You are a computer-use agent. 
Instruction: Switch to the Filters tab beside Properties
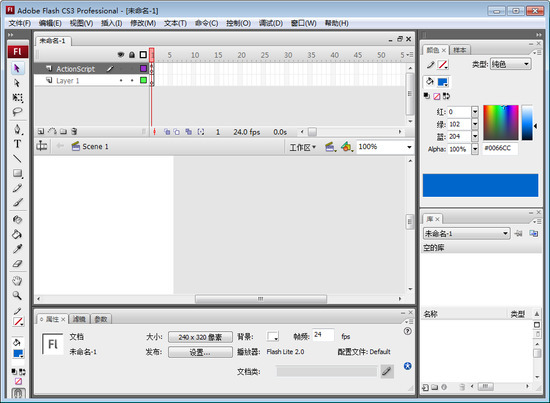click(79, 319)
